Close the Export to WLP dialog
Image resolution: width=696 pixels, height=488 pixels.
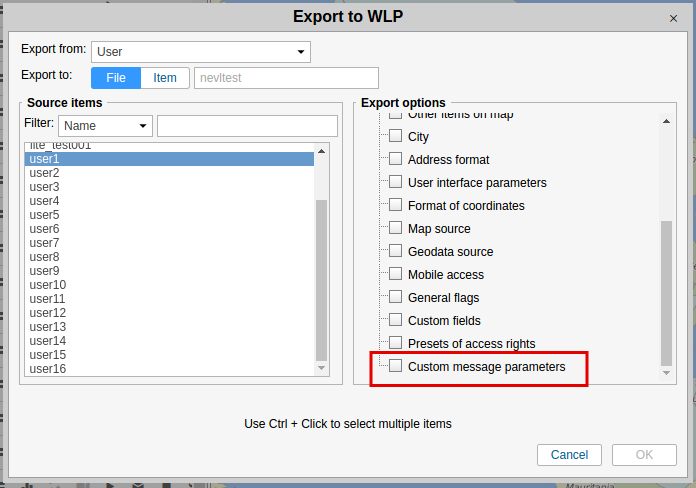click(x=673, y=18)
